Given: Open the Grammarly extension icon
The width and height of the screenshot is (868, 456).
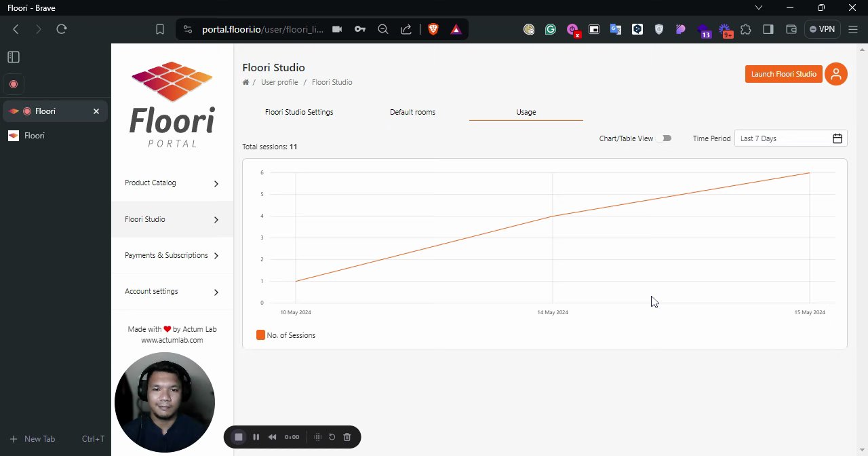Looking at the screenshot, I should [x=551, y=29].
